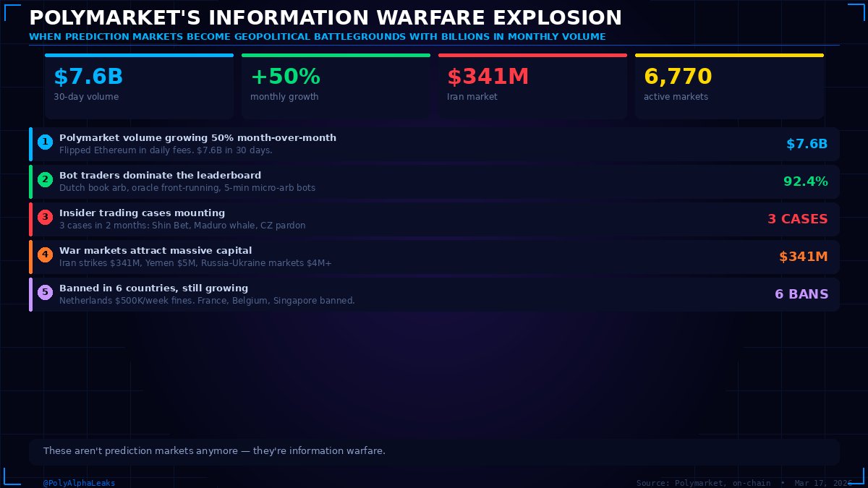
Task: Click the yellow bar above the 6,770 card
Action: (x=729, y=54)
